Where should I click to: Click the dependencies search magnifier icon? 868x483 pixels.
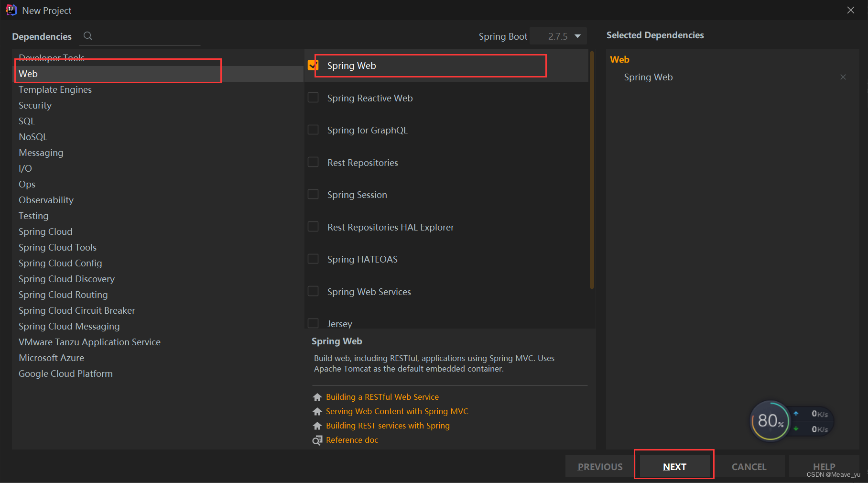pos(88,36)
